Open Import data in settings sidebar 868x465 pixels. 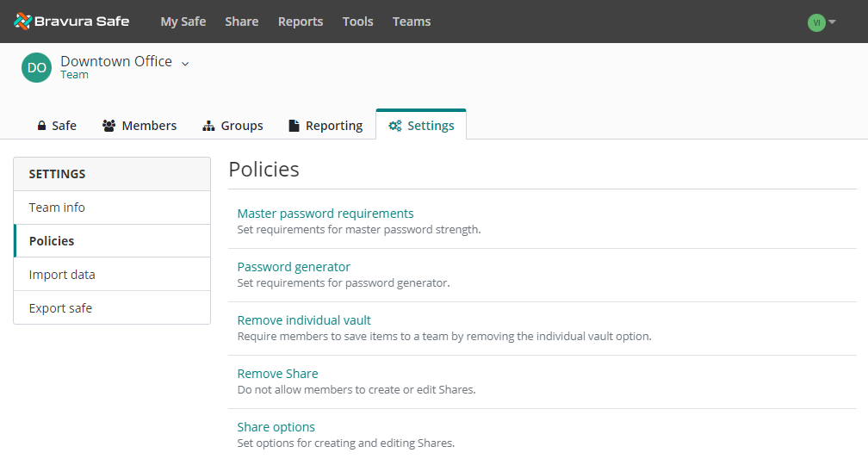tap(112, 275)
